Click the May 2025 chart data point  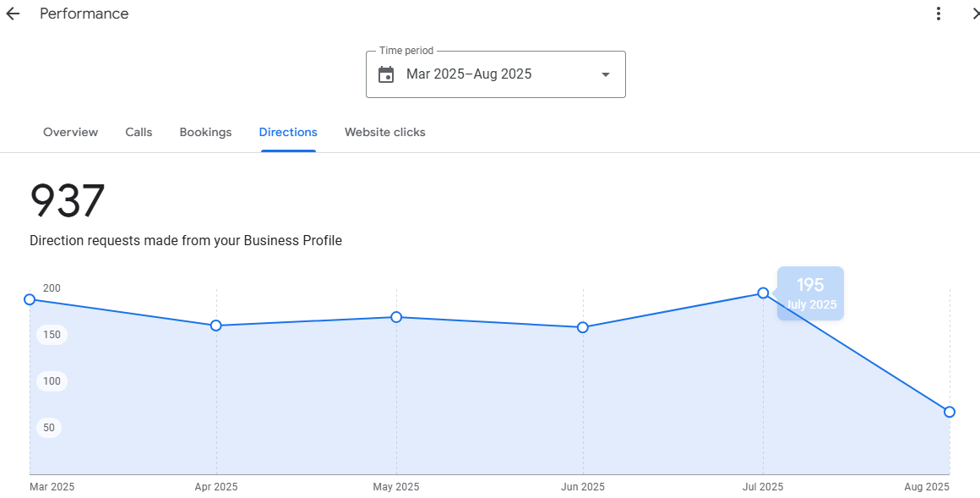pos(396,317)
